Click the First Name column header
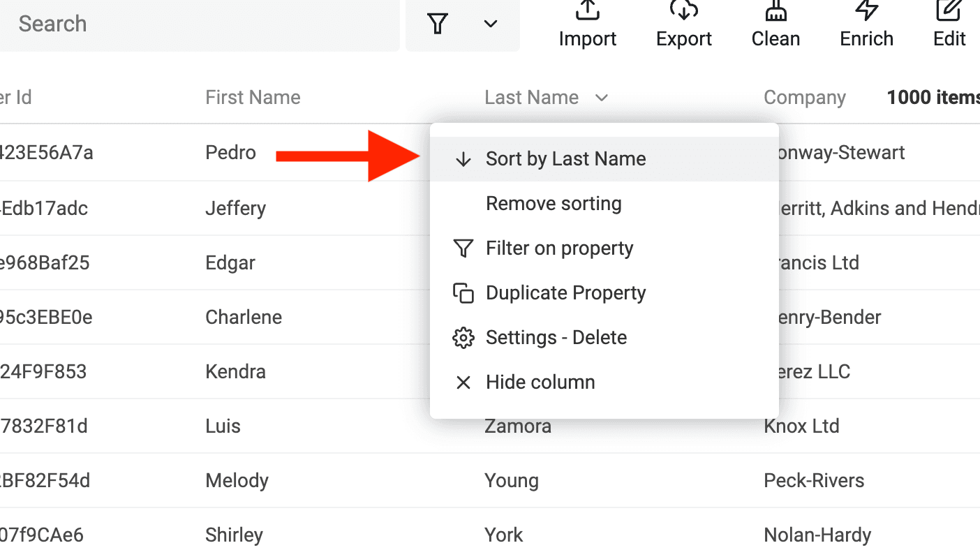The height and width of the screenshot is (550, 980). click(253, 98)
